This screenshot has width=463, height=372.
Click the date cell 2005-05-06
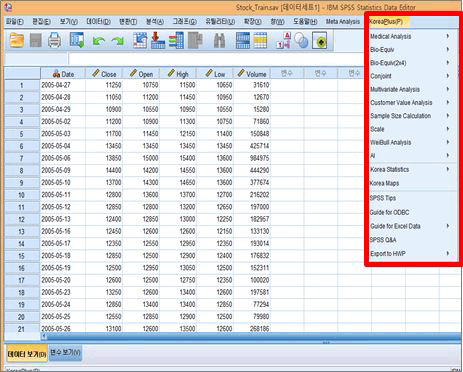(62, 158)
